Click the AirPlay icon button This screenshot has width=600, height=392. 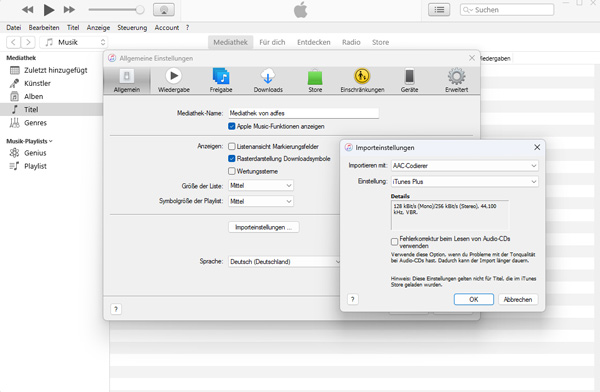tap(164, 10)
